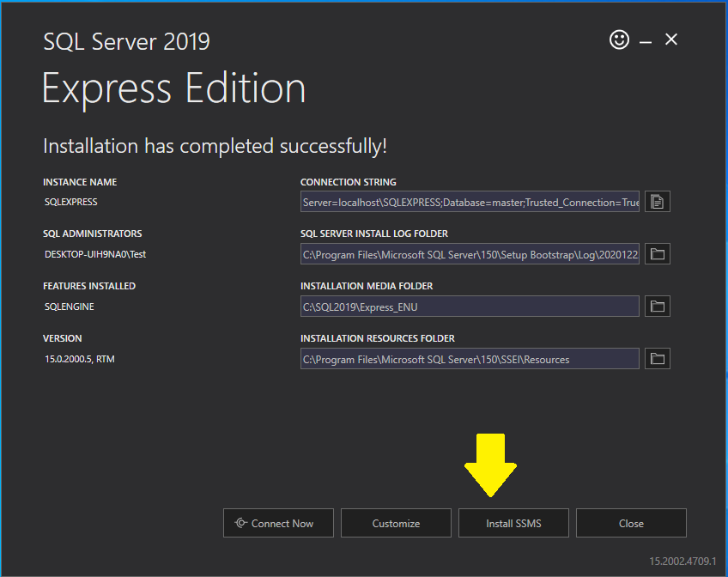Click the SSEI\Resources folder path field

470,359
